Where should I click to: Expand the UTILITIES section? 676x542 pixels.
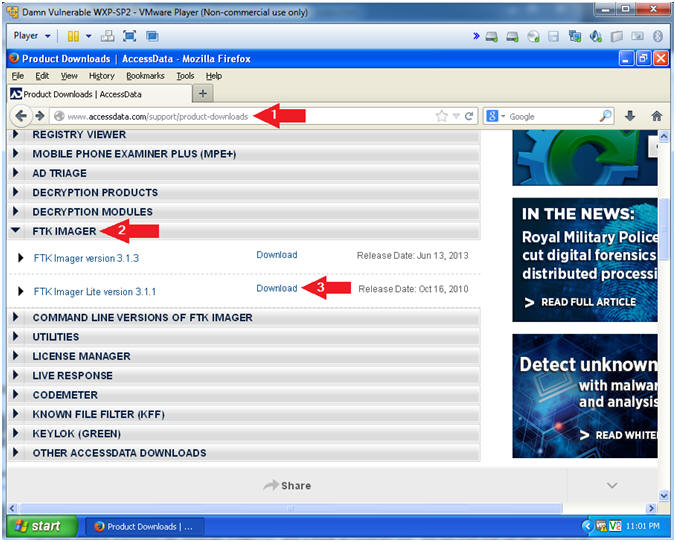tap(244, 337)
